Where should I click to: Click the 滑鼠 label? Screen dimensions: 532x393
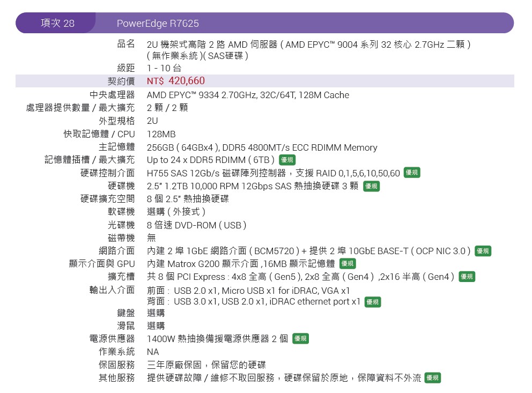pyautogui.click(x=126, y=326)
